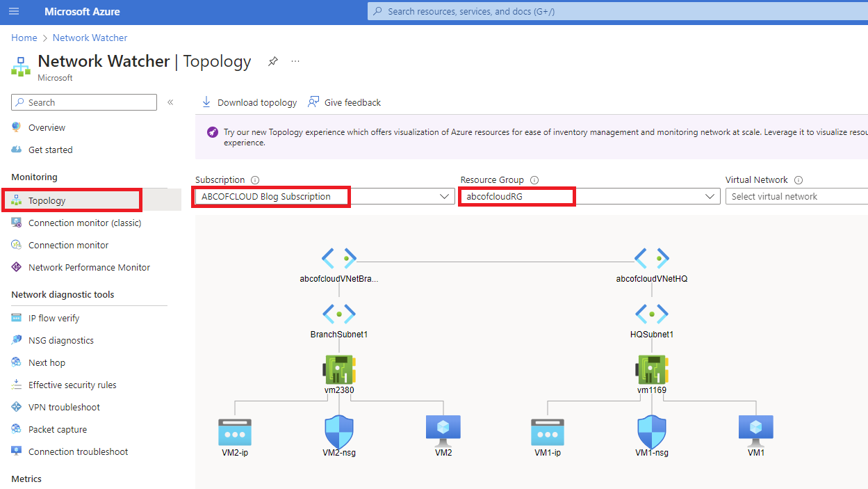Open the Subscription dropdown

point(445,196)
